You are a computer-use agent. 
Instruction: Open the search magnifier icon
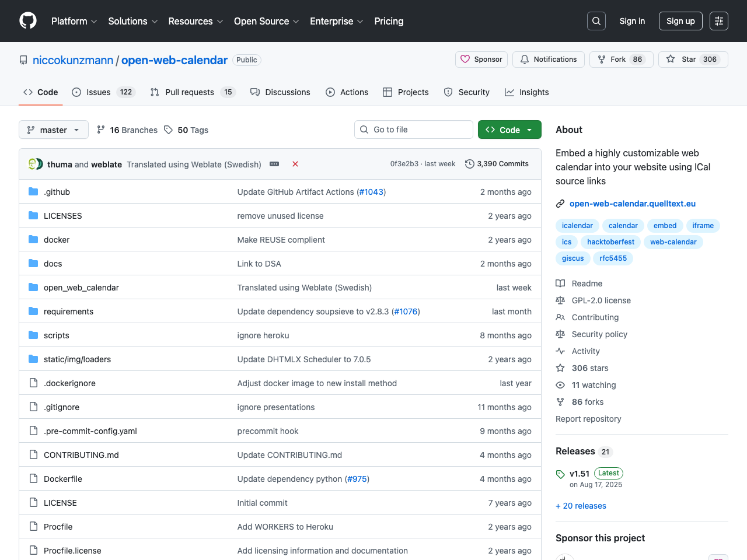pos(596,20)
